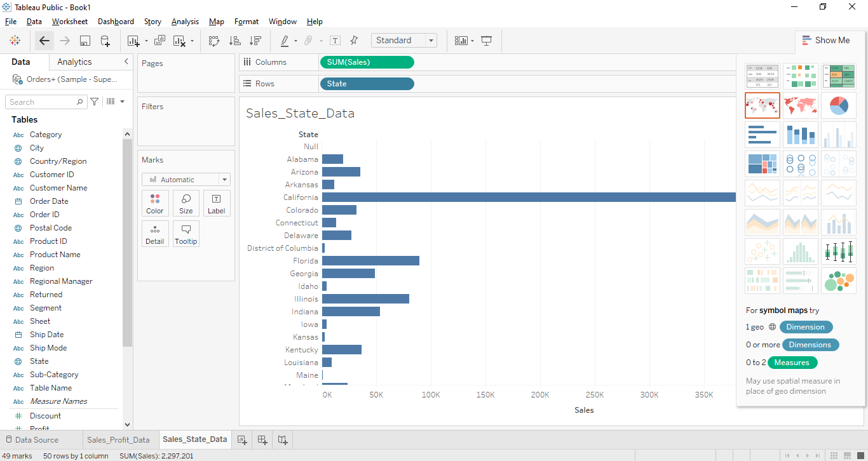Click the Group members paperclip icon

click(308, 41)
